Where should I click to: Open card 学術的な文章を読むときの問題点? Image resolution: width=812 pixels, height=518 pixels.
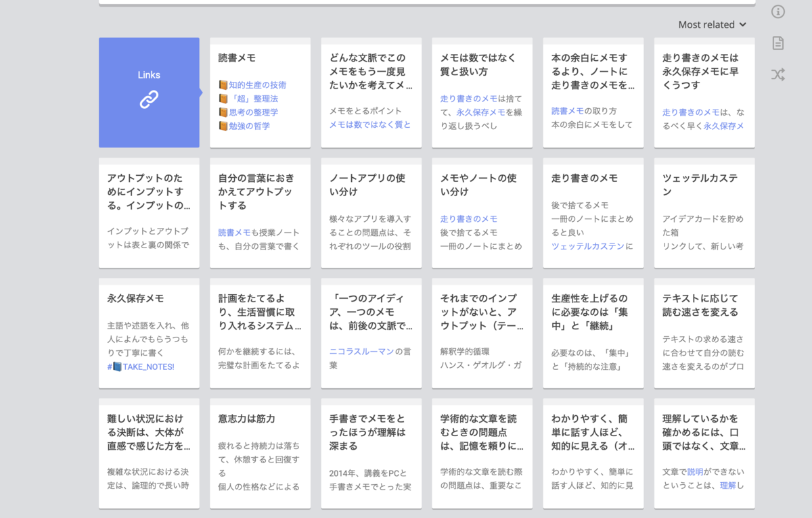pos(482,454)
